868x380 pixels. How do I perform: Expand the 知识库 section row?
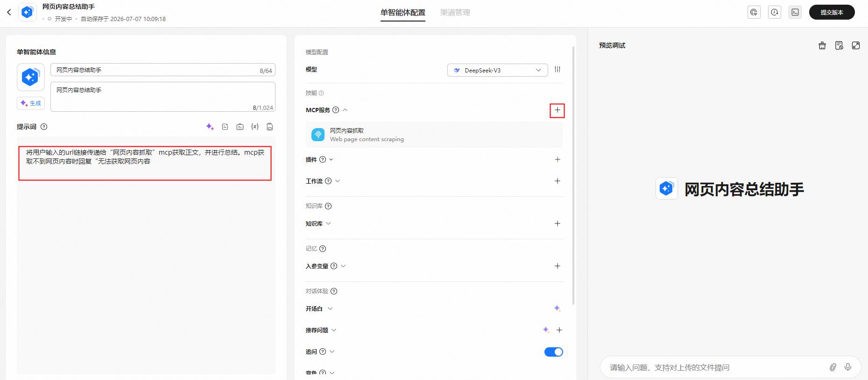point(328,223)
